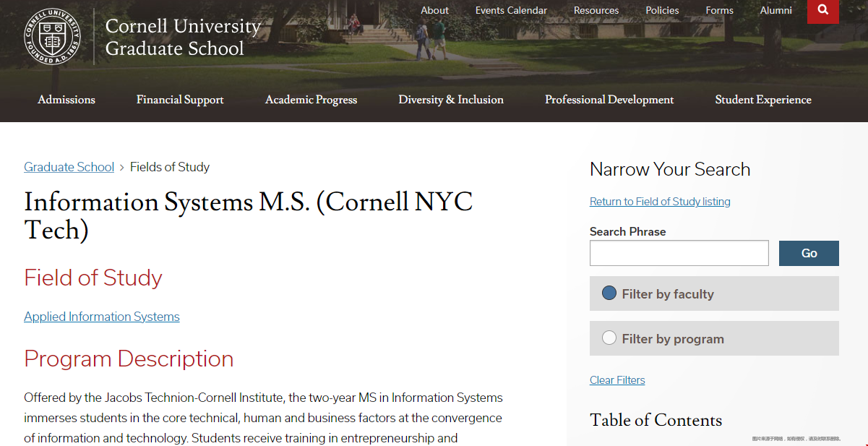Open the About menu

coord(434,10)
